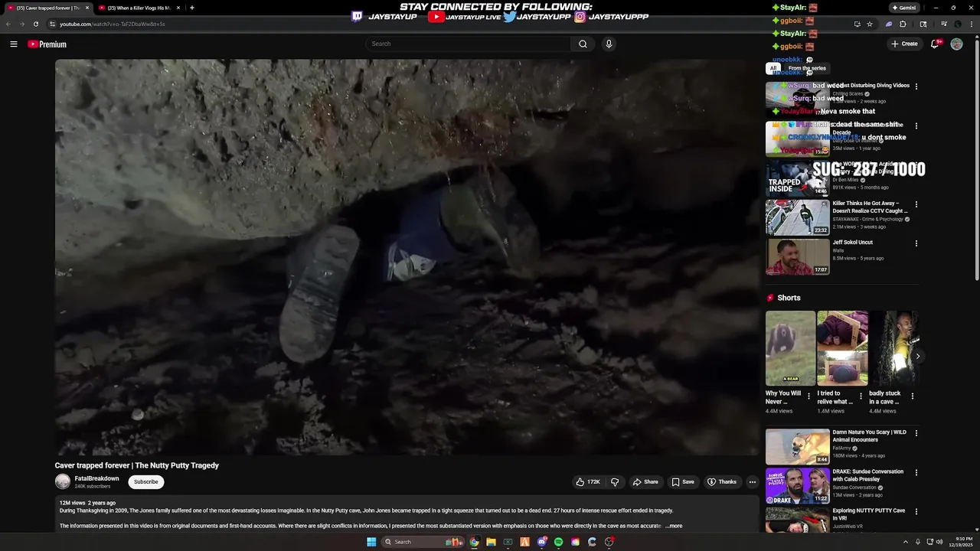This screenshot has height=551, width=980.
Task: Save the video to playlist
Action: coord(683,482)
